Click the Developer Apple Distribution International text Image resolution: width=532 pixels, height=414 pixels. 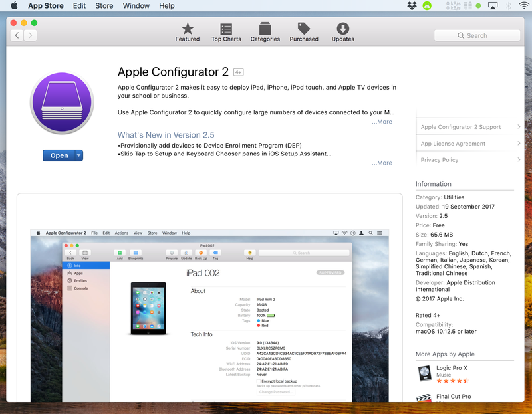456,286
